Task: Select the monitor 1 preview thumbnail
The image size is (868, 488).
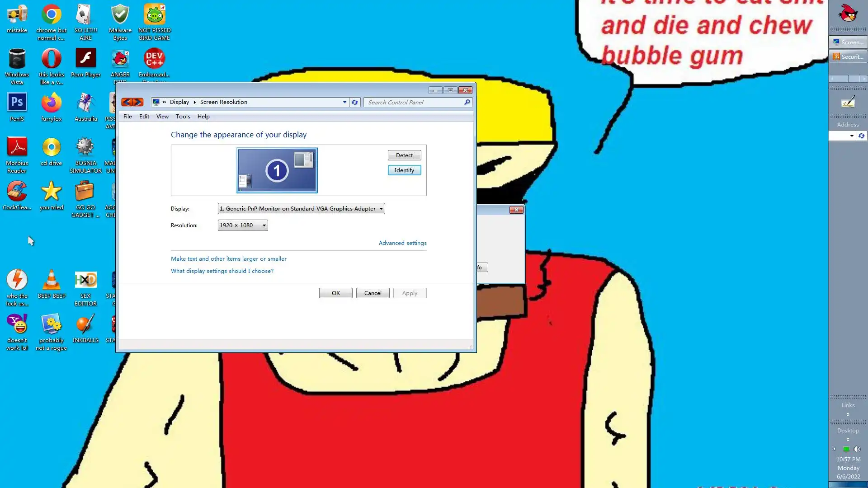Action: pyautogui.click(x=277, y=170)
